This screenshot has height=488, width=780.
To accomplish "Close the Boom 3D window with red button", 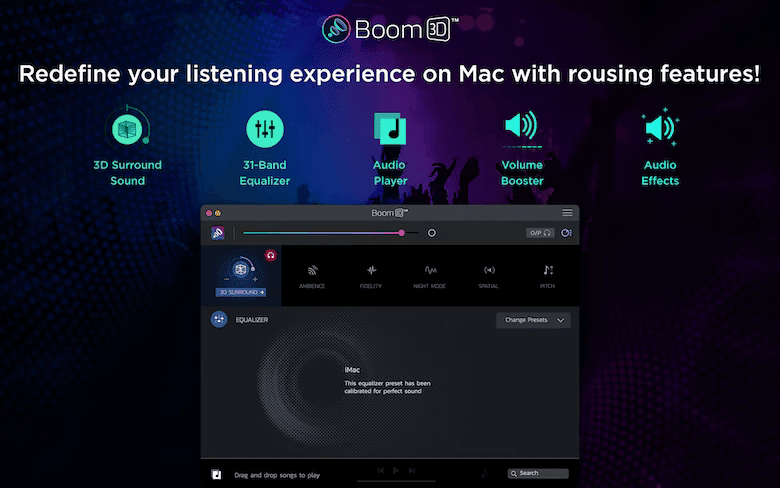I will pos(209,213).
